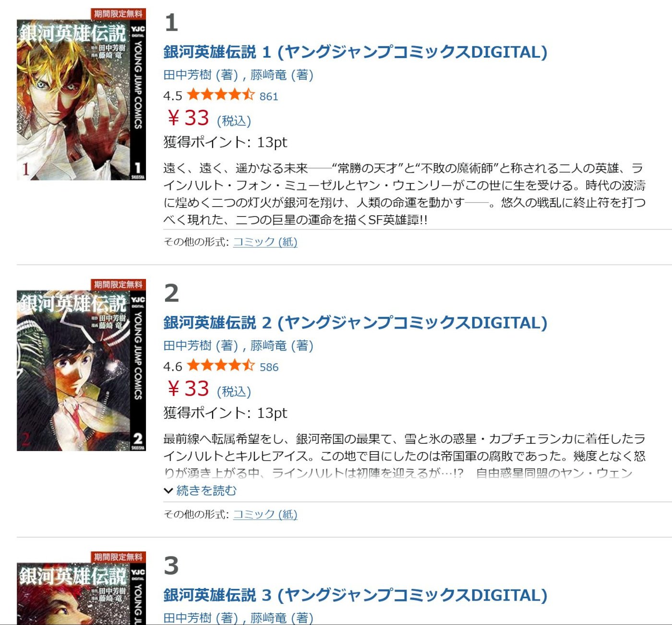Click the 続きを読む chevron arrow icon

[168, 491]
